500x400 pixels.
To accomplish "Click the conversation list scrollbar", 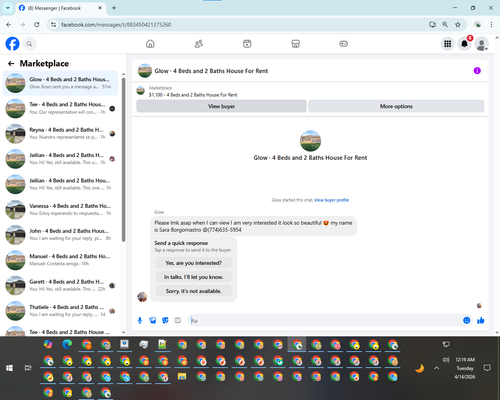I will click(x=124, y=160).
